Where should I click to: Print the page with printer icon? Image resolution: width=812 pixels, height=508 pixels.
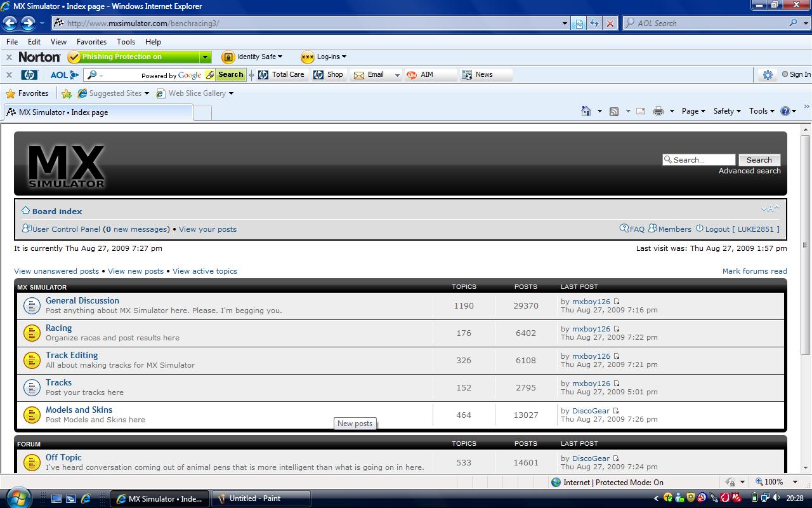pyautogui.click(x=658, y=112)
